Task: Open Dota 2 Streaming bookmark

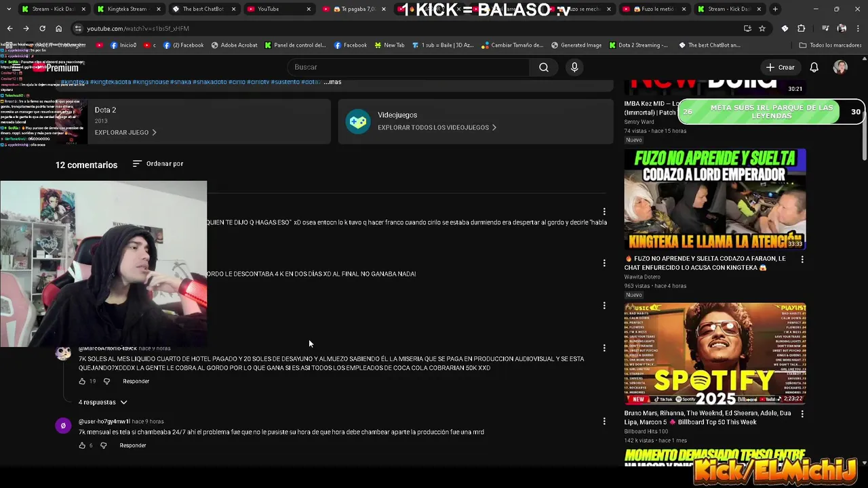Action: [638, 45]
